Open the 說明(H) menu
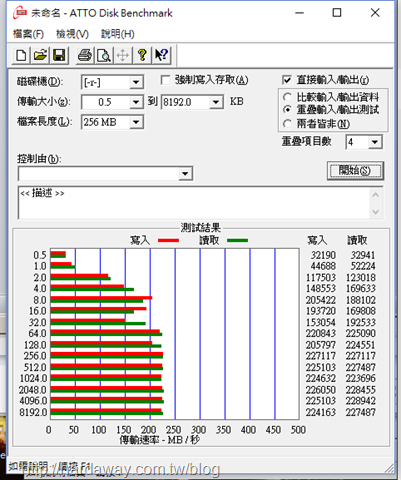The image size is (401, 480). tap(118, 34)
